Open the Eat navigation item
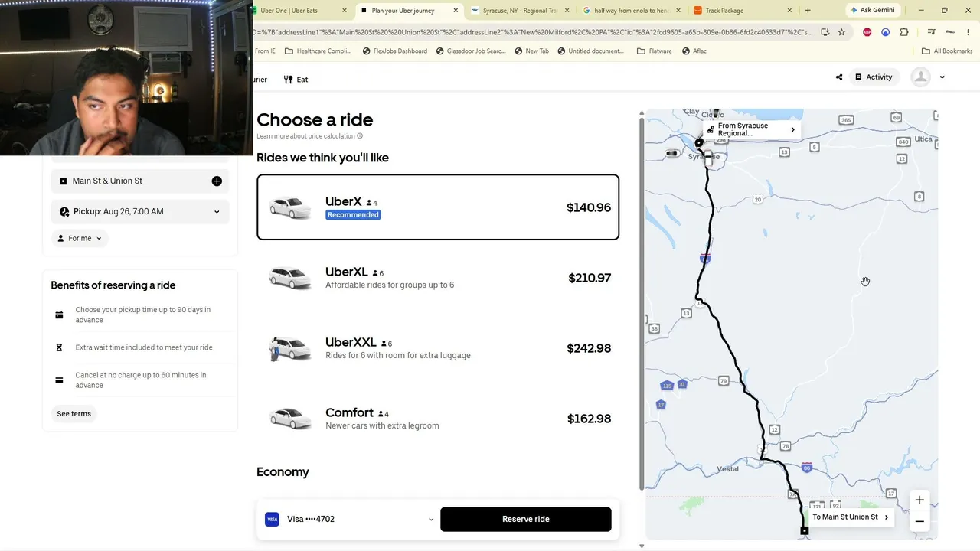 296,80
